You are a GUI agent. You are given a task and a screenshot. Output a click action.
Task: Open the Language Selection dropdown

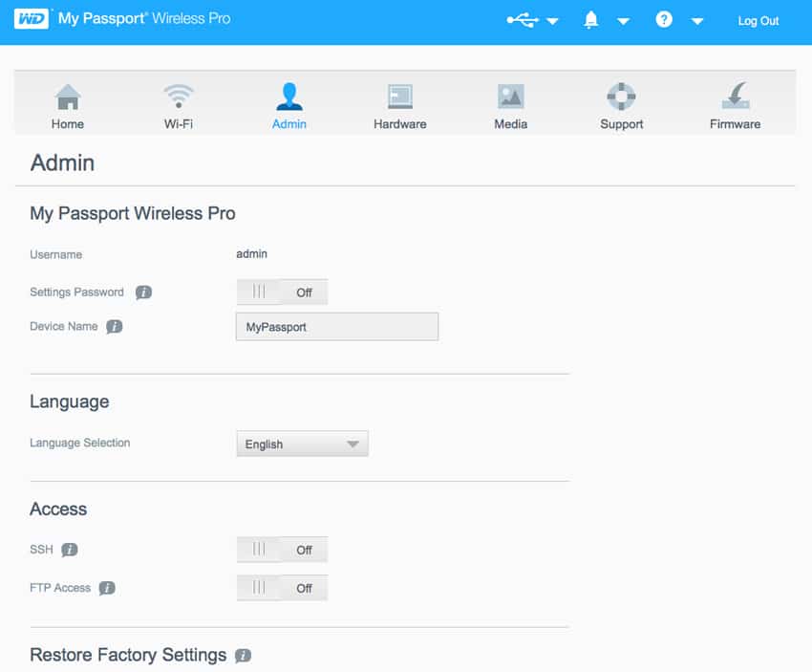303,444
